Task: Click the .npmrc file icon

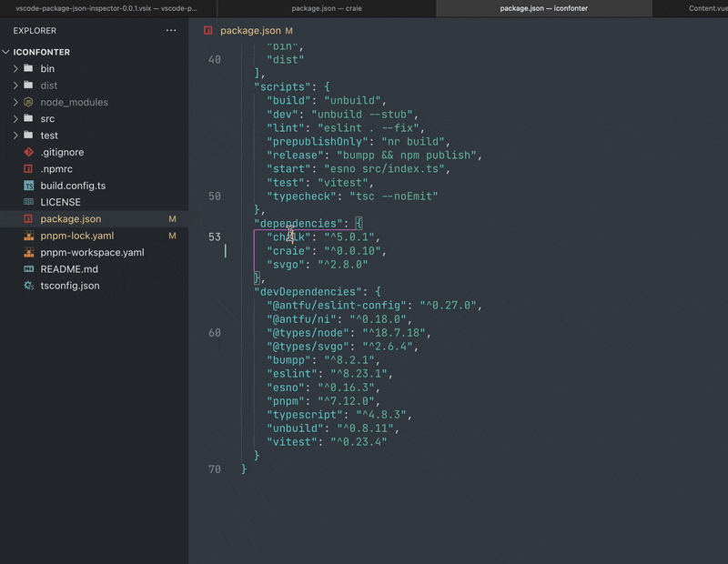Action: tap(28, 169)
